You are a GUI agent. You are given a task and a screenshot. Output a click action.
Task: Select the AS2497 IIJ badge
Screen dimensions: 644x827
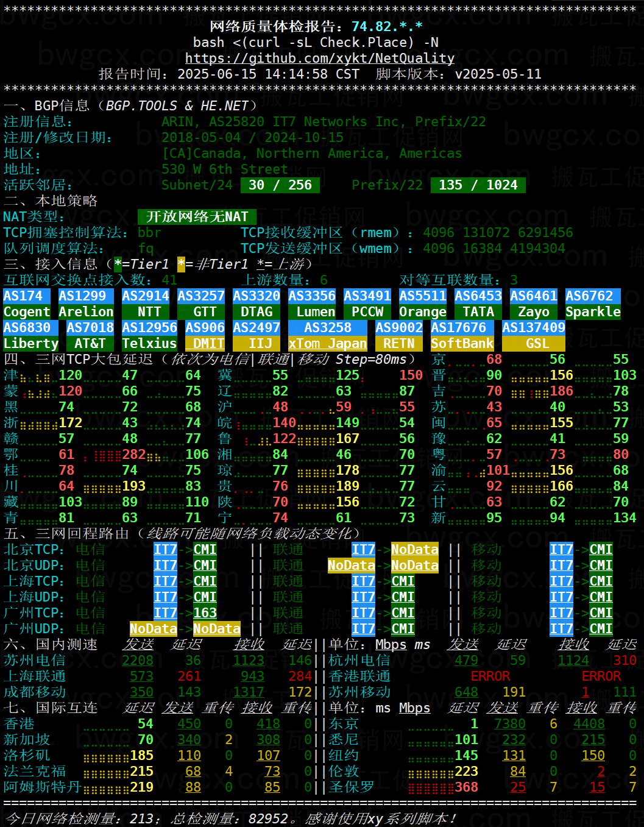pyautogui.click(x=257, y=336)
